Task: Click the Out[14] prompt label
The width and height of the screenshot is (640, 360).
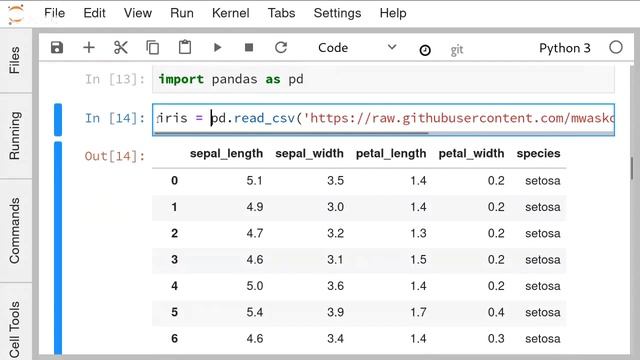Action: click(115, 156)
